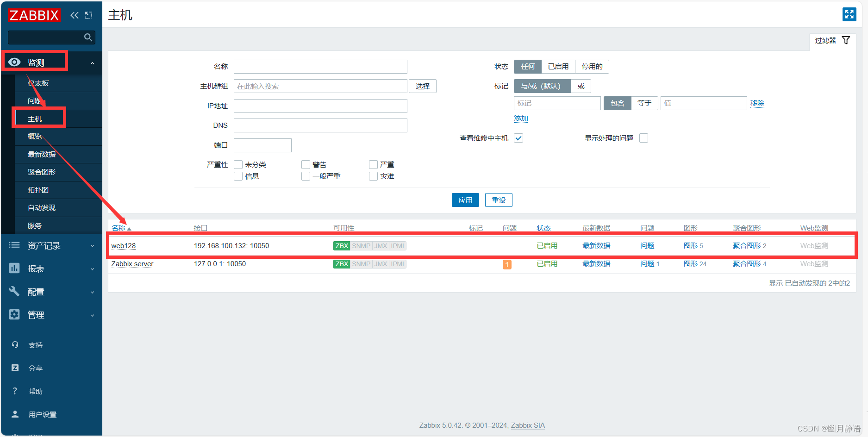Click 选择 host group button
The image size is (868, 437).
point(423,86)
